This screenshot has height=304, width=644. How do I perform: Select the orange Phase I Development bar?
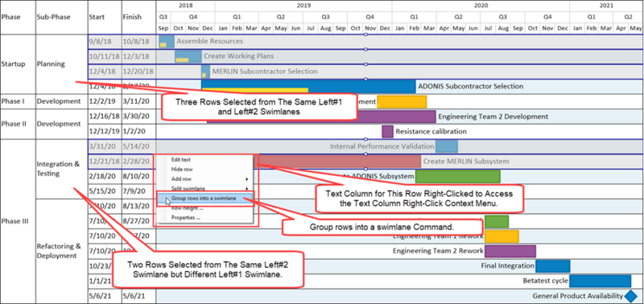[x=402, y=102]
